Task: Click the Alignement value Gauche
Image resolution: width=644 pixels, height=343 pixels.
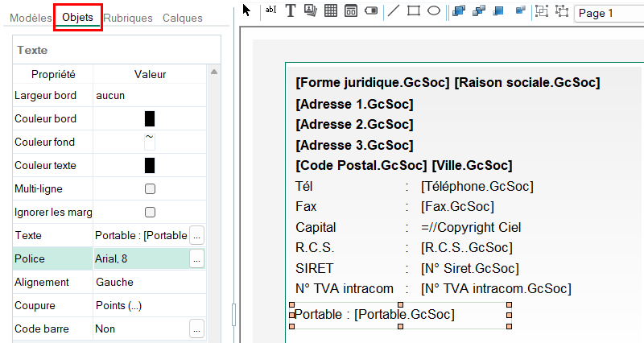Action: tap(150, 282)
